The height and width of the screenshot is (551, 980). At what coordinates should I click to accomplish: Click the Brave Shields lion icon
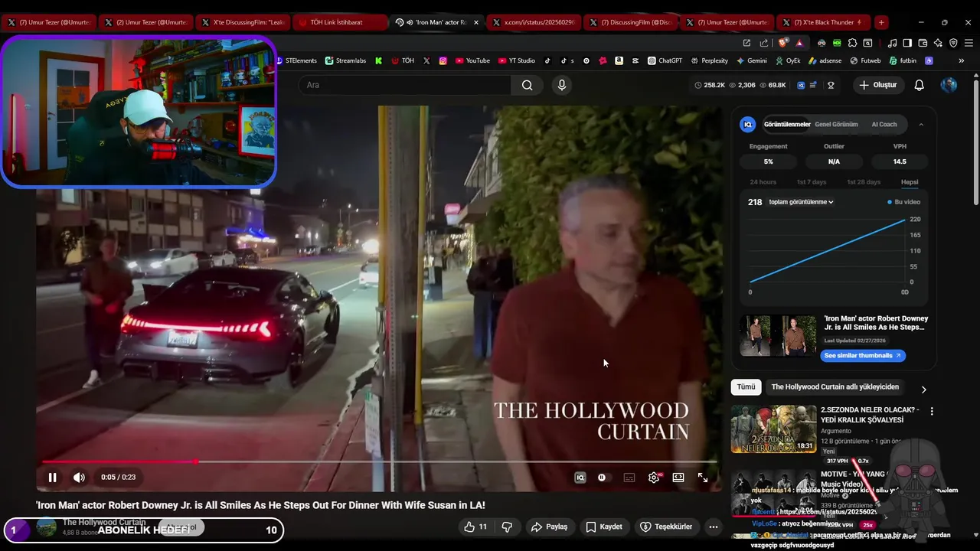click(x=783, y=43)
